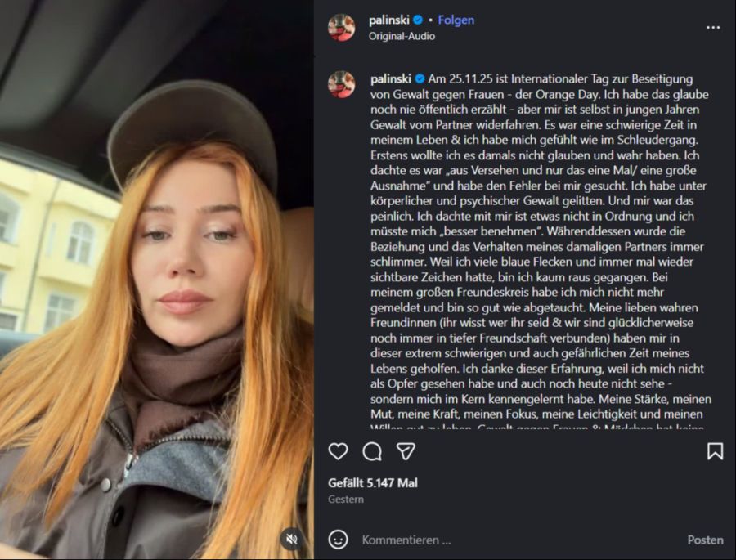View likes list Gefällt 5.147 Mal
The image size is (736, 560).
(x=373, y=482)
